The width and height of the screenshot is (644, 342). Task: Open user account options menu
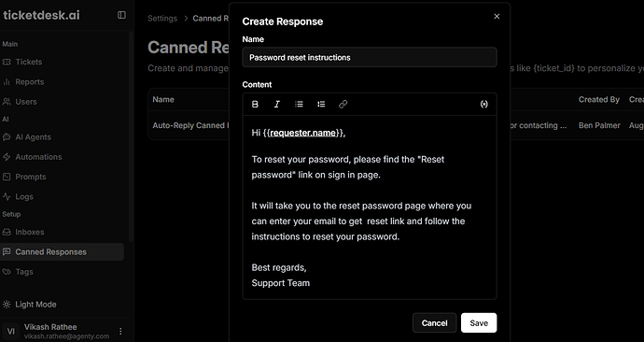[120, 331]
